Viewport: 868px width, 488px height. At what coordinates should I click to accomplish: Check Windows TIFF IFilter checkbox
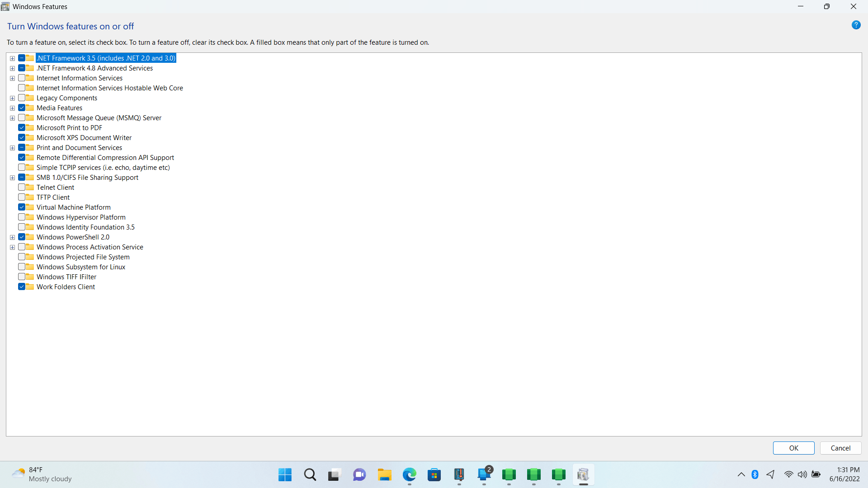click(x=21, y=277)
